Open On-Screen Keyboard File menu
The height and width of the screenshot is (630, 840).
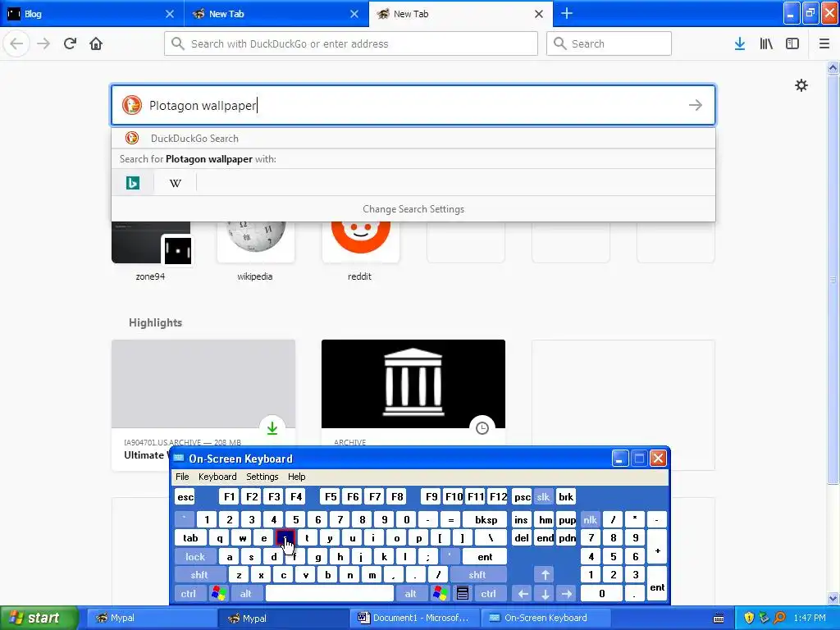click(182, 477)
